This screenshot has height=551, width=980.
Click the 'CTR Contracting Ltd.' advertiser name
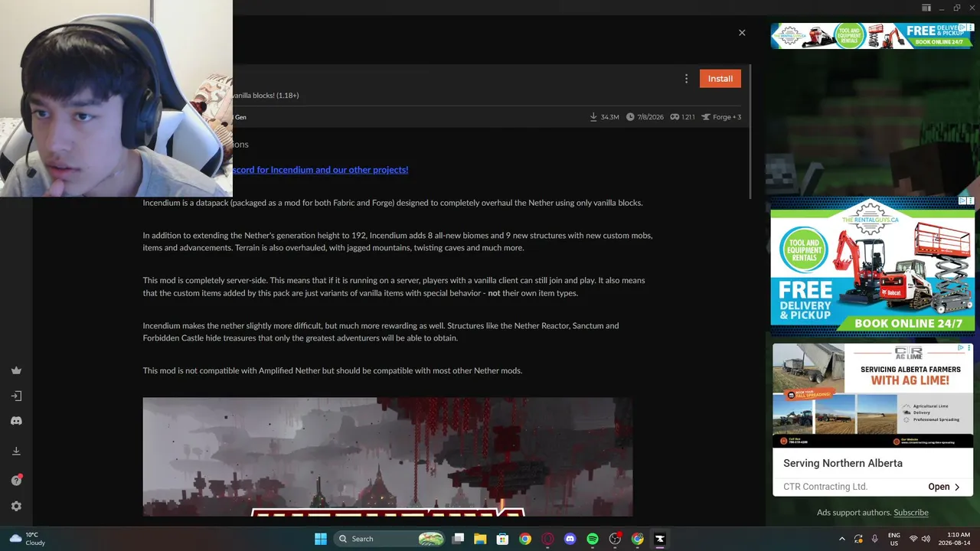825,487
